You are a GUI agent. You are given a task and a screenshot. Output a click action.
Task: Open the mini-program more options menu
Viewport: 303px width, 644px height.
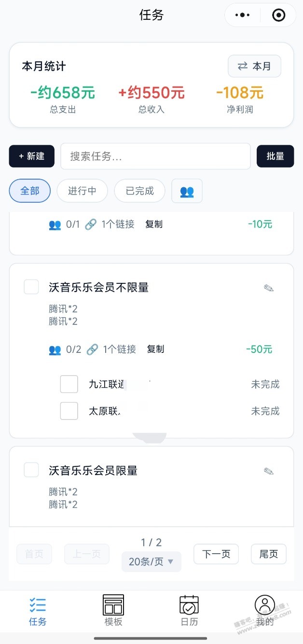[242, 15]
